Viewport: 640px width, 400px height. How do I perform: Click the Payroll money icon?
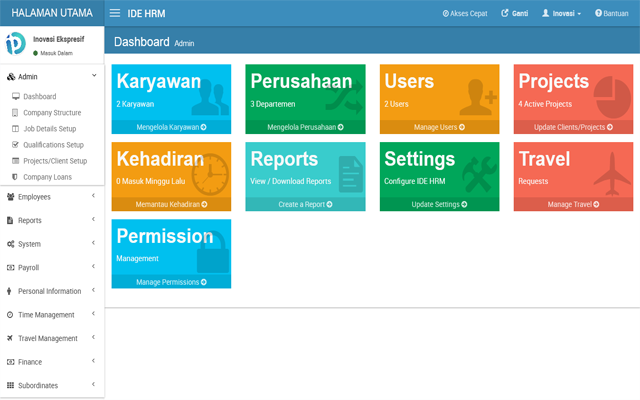11,268
